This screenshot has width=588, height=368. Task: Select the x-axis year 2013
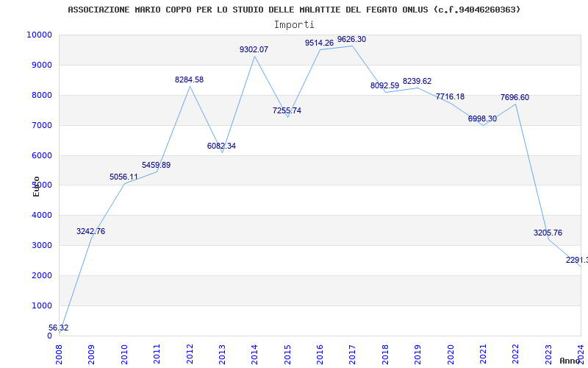point(223,354)
